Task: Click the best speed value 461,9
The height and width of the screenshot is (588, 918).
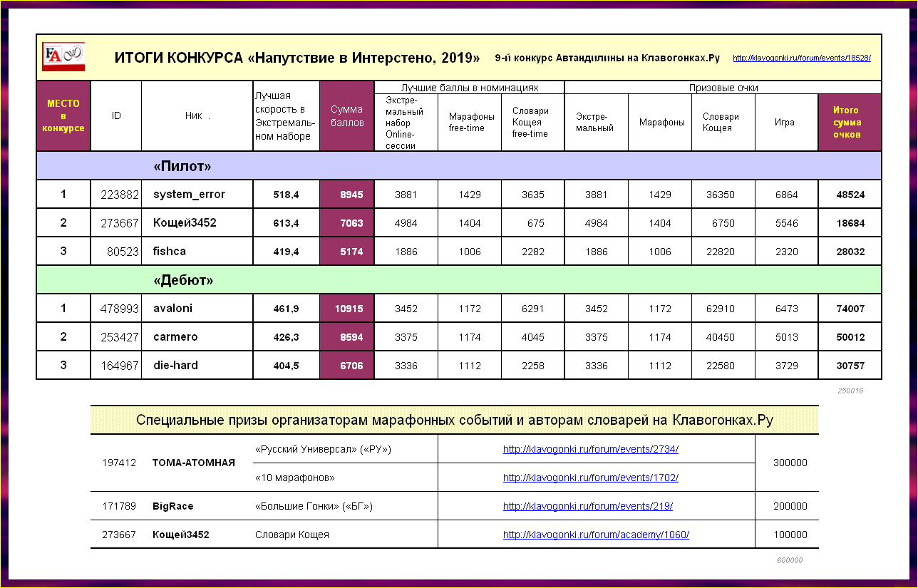Action: [286, 309]
